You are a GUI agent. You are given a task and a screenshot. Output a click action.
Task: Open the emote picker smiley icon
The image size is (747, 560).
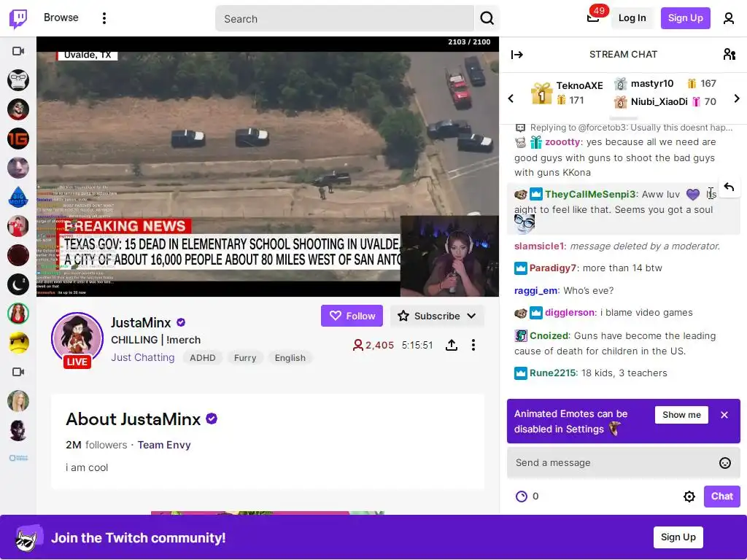click(724, 463)
